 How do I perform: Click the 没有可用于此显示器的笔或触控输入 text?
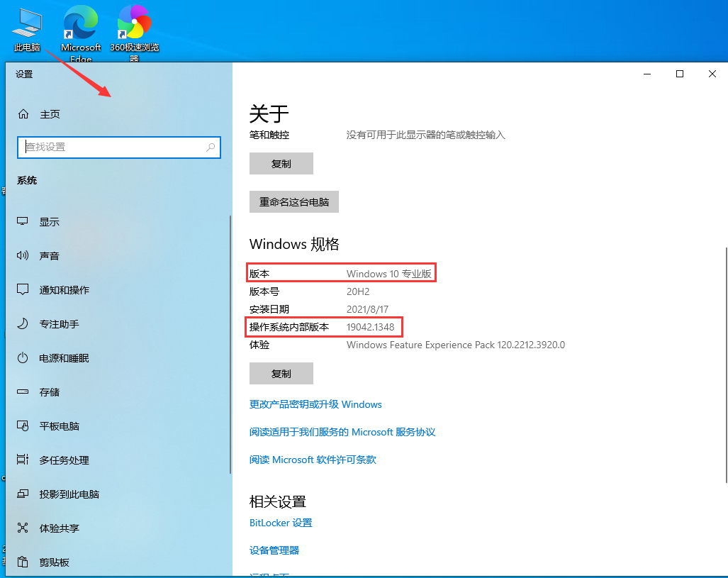pyautogui.click(x=426, y=135)
